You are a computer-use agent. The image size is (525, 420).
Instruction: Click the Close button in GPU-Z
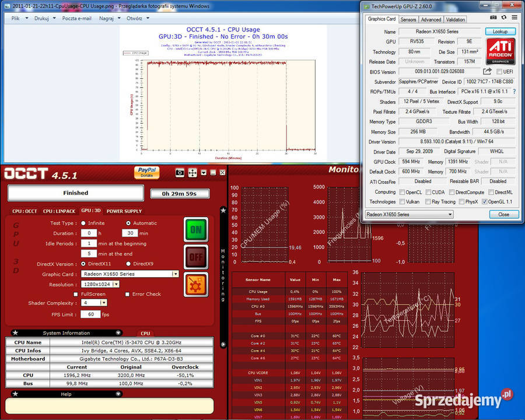click(x=504, y=214)
